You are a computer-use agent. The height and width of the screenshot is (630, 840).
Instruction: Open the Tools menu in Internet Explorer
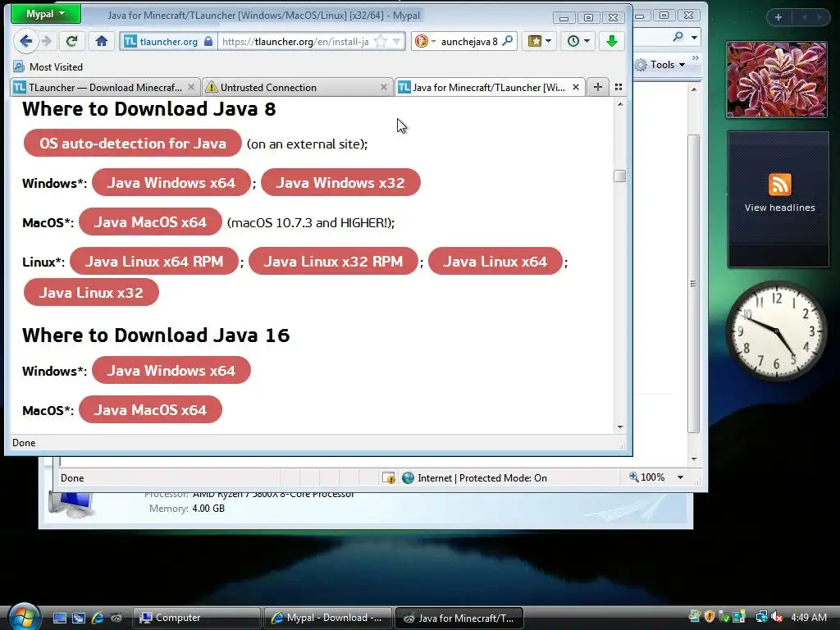click(x=660, y=65)
